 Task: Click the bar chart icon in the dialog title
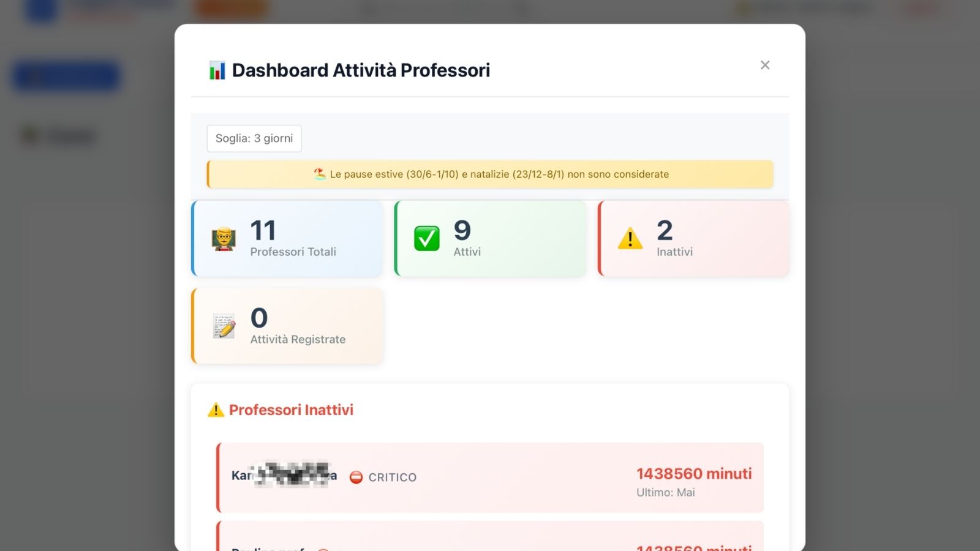pyautogui.click(x=216, y=70)
